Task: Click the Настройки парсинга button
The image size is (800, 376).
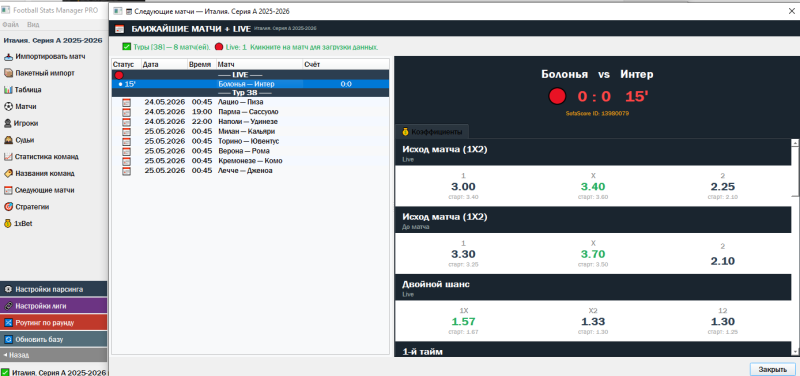Action: (x=54, y=289)
